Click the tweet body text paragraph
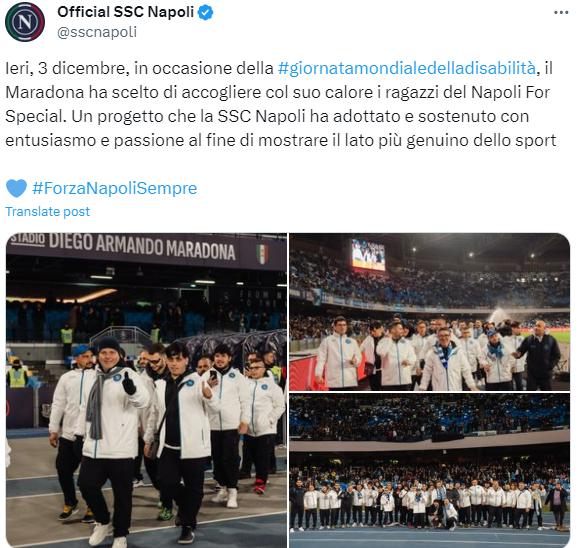Screen dimensions: 582x548 tap(281, 104)
